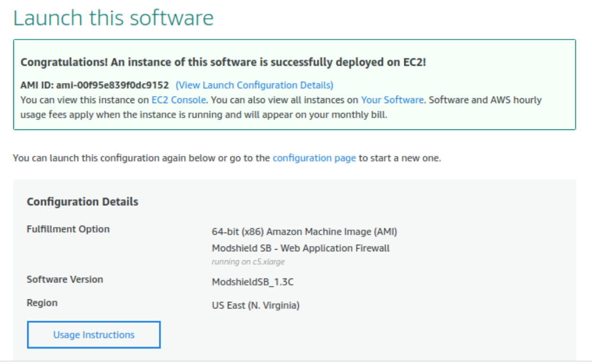Click the View Launch Configuration Details link
The width and height of the screenshot is (592, 364).
[254, 85]
